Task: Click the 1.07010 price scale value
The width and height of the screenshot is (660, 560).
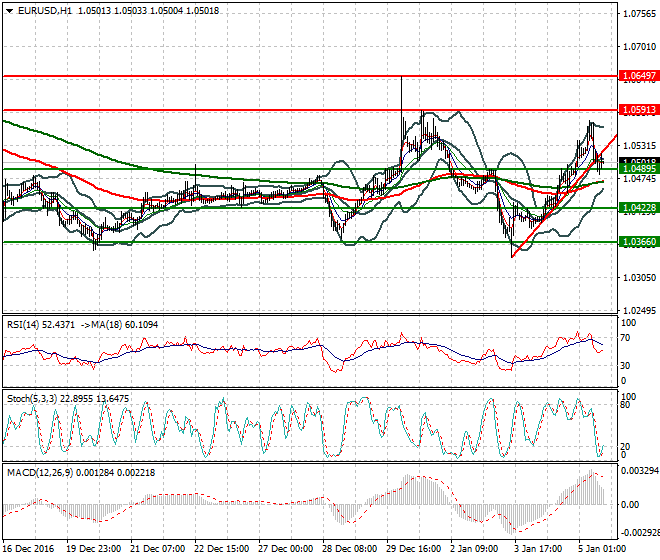Action: (x=639, y=47)
